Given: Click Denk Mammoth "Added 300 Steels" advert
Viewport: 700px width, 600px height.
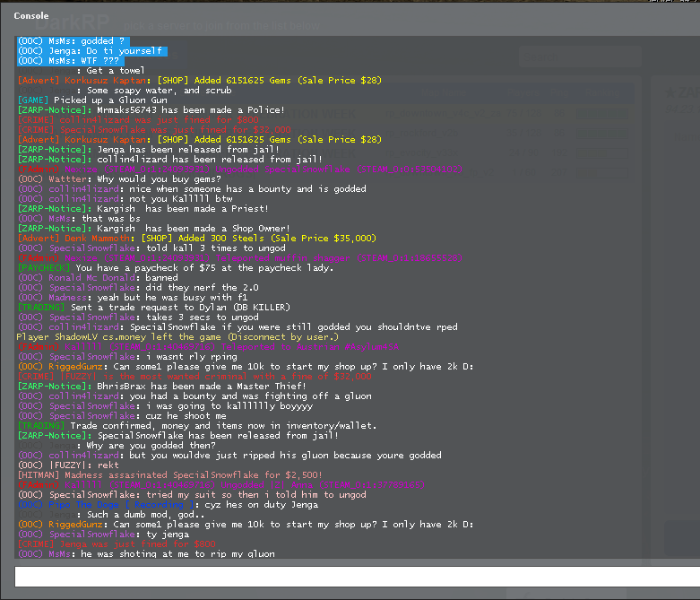Looking at the screenshot, I should click(x=197, y=239).
